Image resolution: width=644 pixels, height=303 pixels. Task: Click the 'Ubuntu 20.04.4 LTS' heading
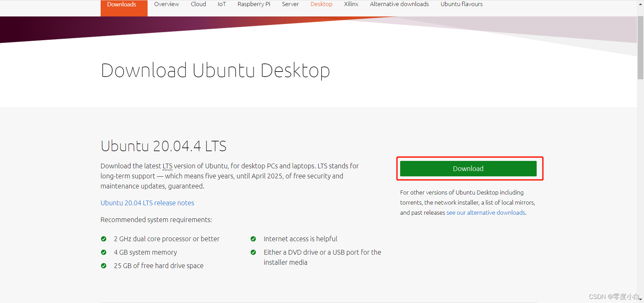[164, 146]
